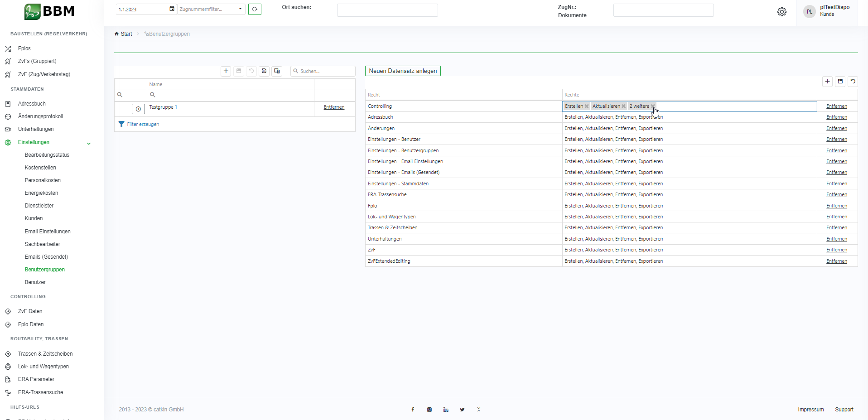Focus the Ort suchen input field
This screenshot has height=420, width=868.
click(387, 10)
